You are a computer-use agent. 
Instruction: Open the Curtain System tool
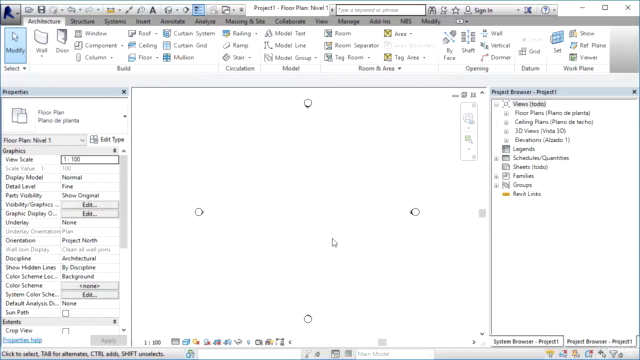pos(189,33)
